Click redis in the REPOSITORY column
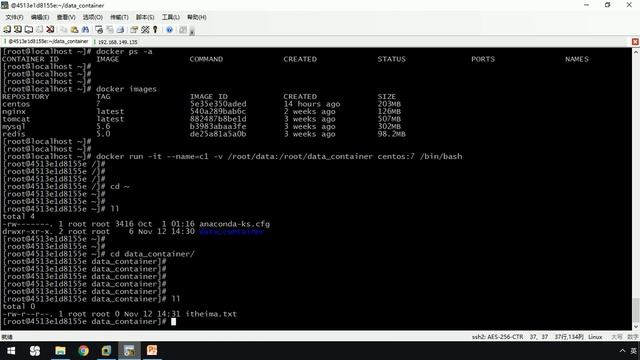The image size is (640, 360). pyautogui.click(x=13, y=134)
